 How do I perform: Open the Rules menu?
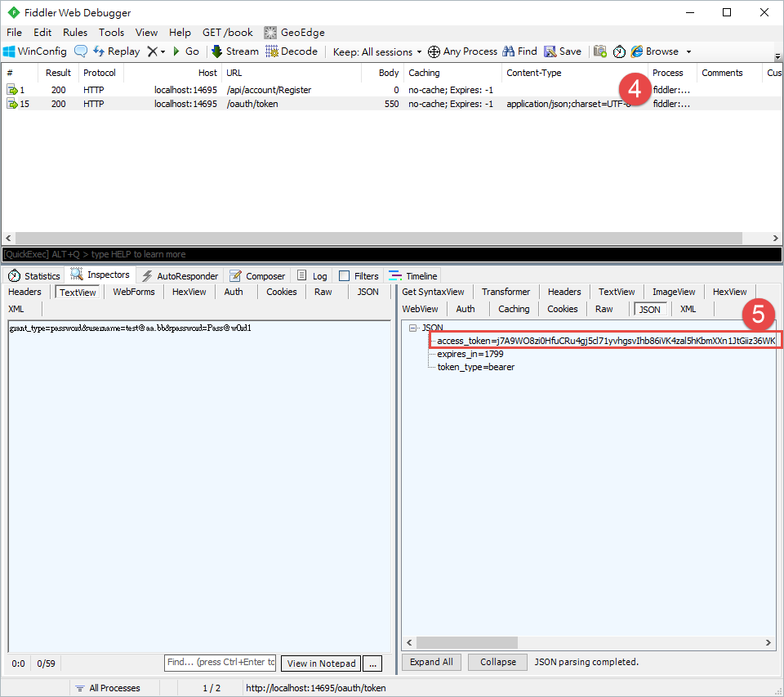point(74,32)
